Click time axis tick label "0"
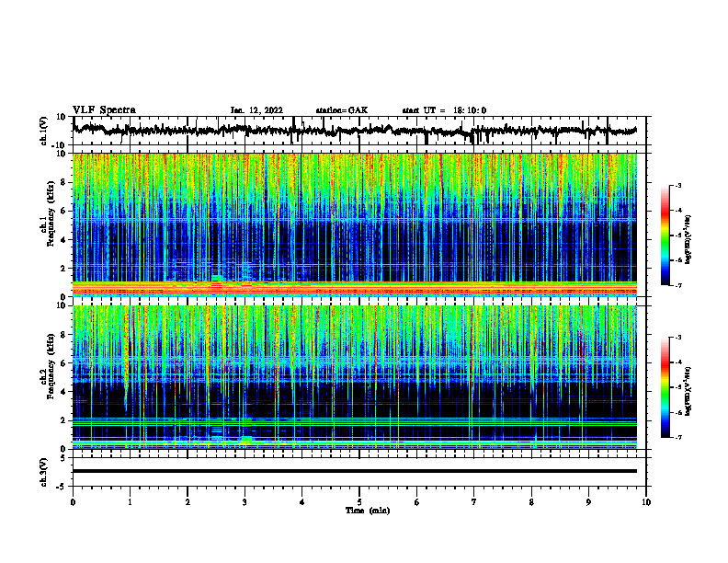This screenshot has height=563, width=728. pos(73,502)
